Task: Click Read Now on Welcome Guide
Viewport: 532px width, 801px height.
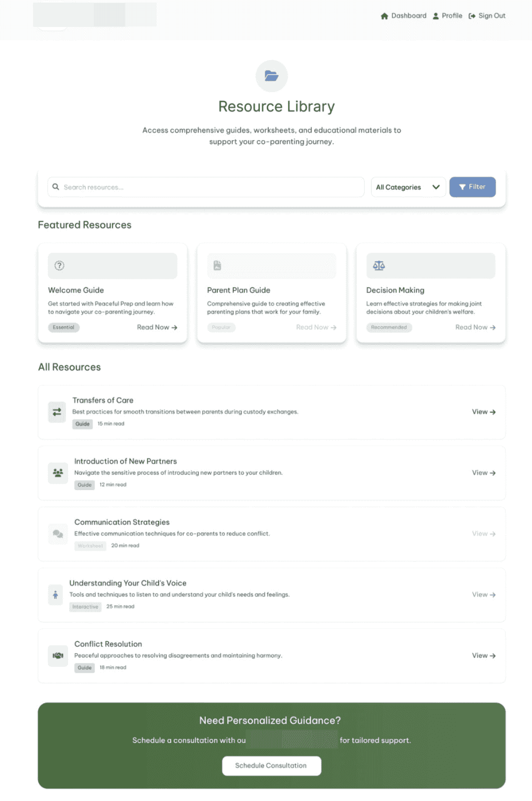Action: [156, 327]
